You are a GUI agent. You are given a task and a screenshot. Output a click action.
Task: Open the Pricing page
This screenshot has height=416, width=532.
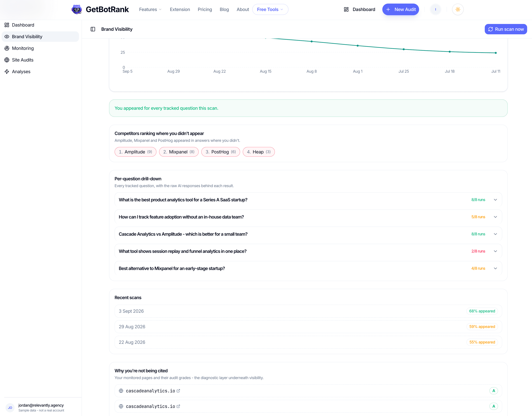point(205,10)
